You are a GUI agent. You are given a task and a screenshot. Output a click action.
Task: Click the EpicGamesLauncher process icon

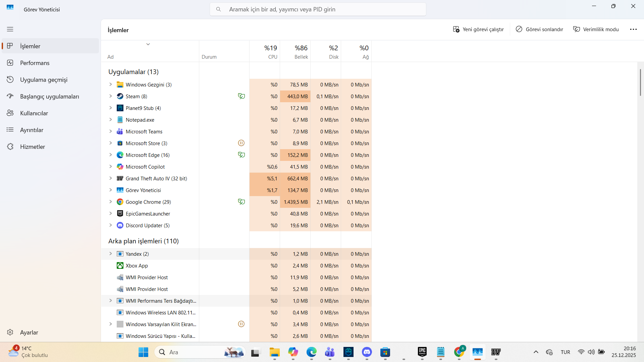pyautogui.click(x=120, y=214)
